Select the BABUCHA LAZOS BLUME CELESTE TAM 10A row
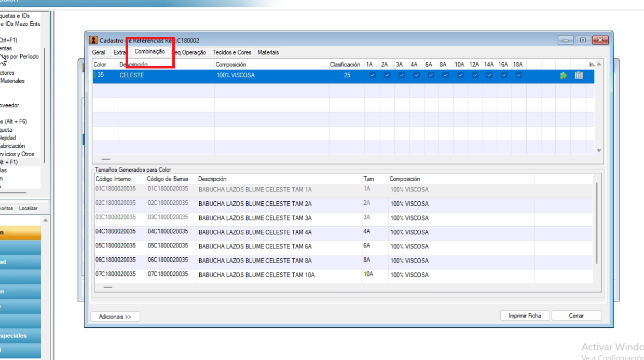Viewport: 644px width, 360px height. coord(343,275)
